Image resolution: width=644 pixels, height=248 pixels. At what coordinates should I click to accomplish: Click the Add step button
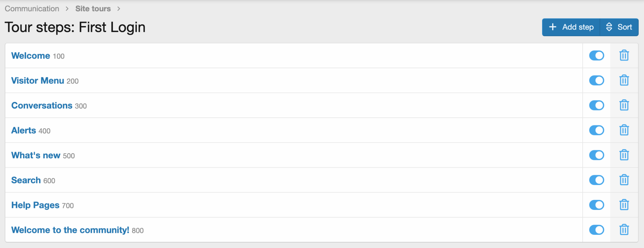point(571,27)
